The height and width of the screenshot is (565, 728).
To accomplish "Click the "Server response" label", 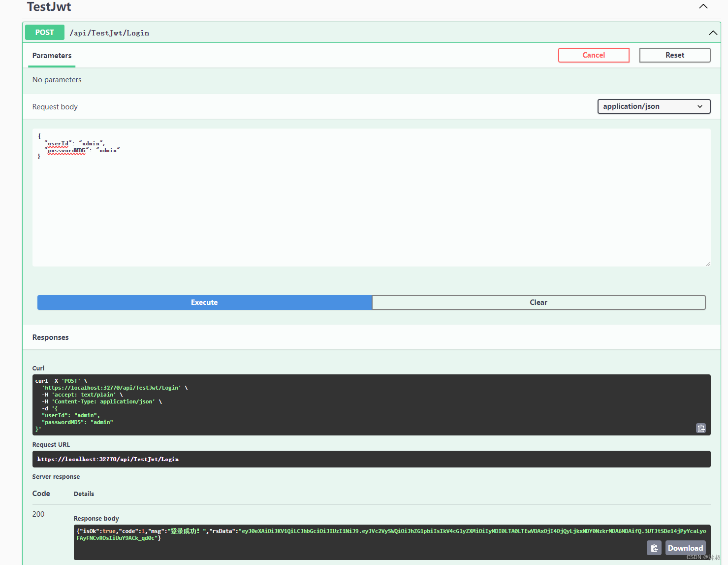I will 56,477.
